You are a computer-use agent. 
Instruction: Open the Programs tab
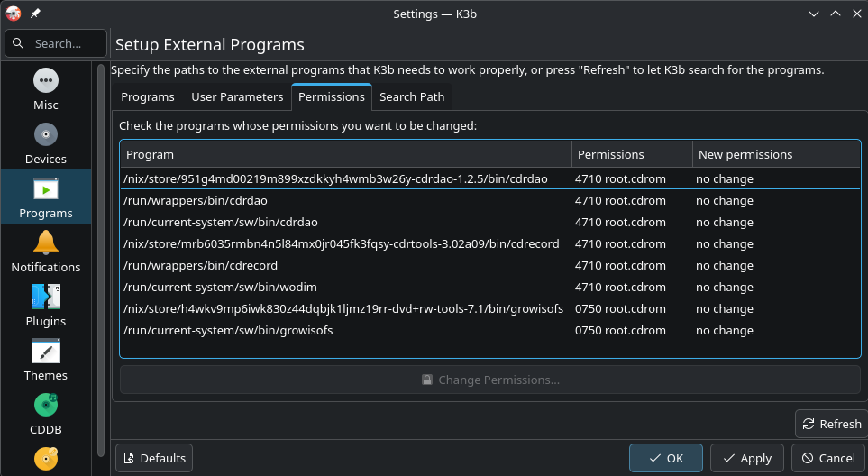tap(148, 96)
